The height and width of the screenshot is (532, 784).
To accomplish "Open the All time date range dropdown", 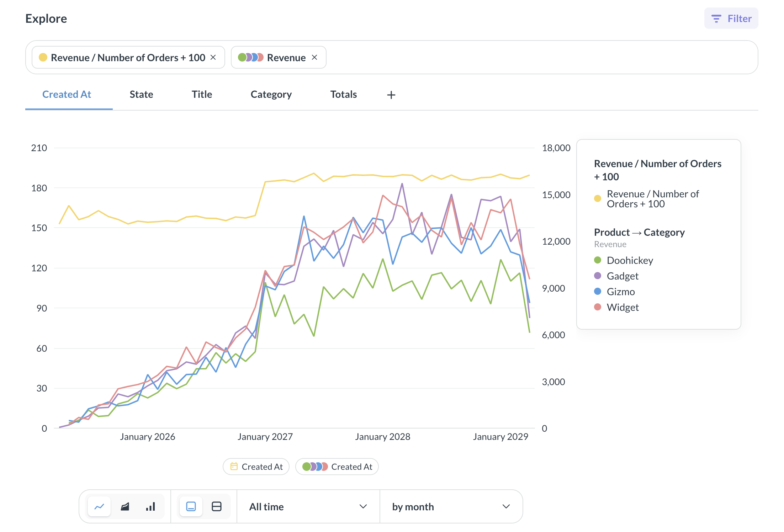I will (x=308, y=506).
